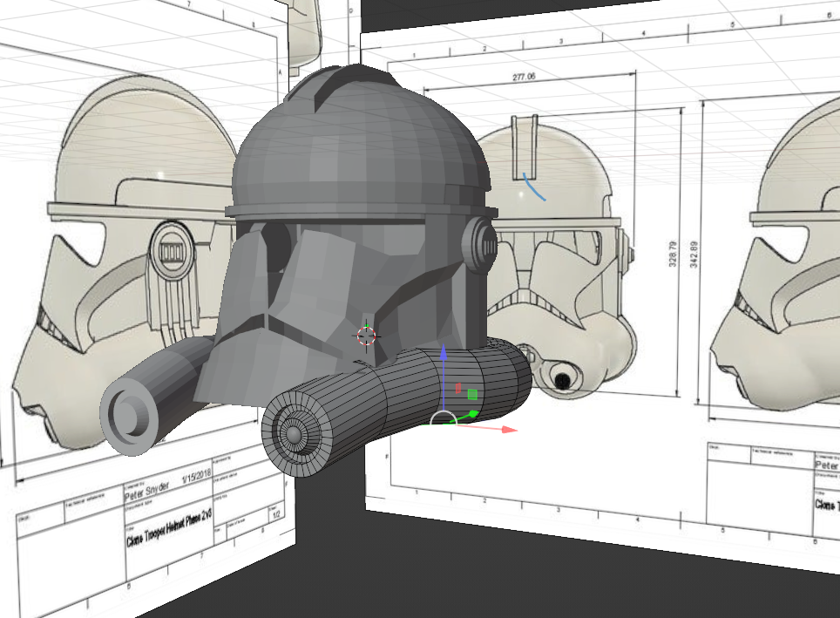Click the 'Peter Snyder' text in the left title block
The width and height of the screenshot is (840, 618).
tap(147, 492)
